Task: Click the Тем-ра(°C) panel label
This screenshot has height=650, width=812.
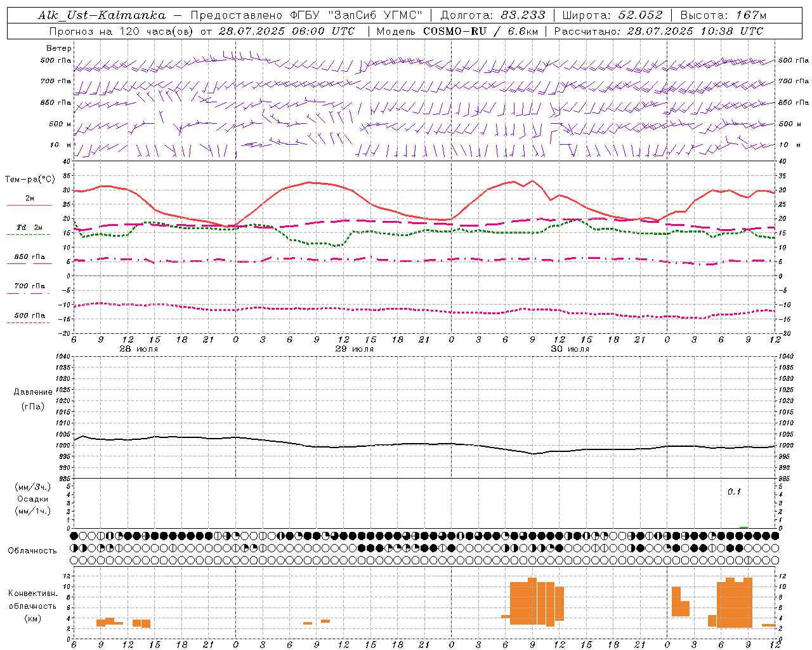Action: click(x=30, y=180)
